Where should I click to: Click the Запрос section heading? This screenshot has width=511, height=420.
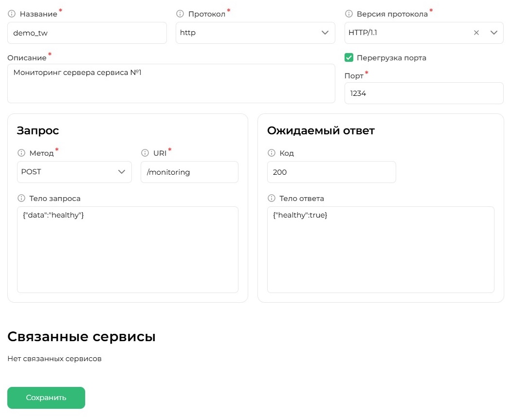pos(37,130)
